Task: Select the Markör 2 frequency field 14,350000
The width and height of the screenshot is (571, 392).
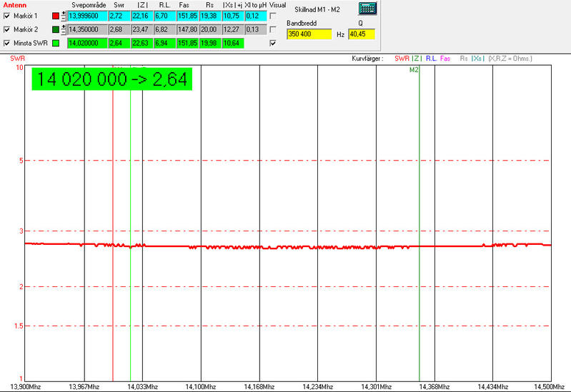Action: pyautogui.click(x=87, y=29)
